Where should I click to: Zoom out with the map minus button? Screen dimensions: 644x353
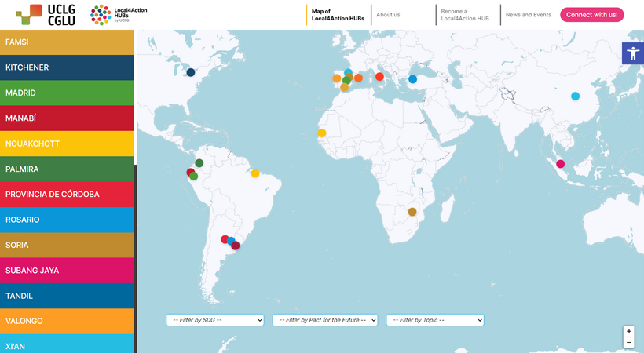click(628, 343)
